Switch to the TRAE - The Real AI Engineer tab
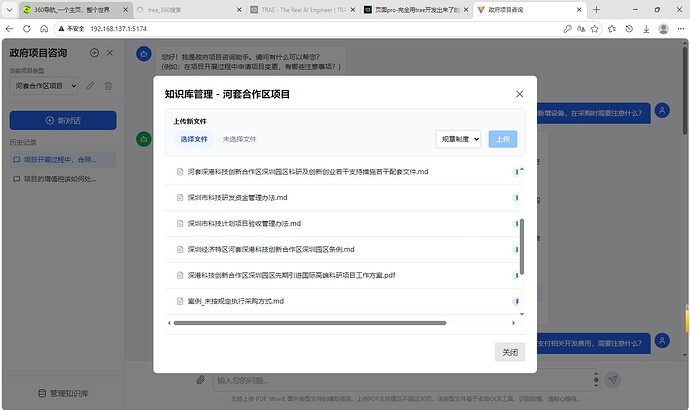 tap(304, 10)
